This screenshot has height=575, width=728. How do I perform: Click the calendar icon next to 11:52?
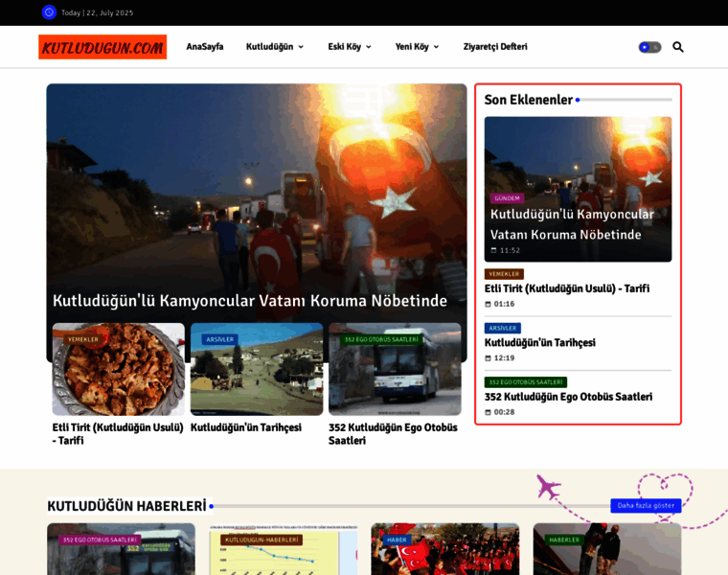(494, 250)
